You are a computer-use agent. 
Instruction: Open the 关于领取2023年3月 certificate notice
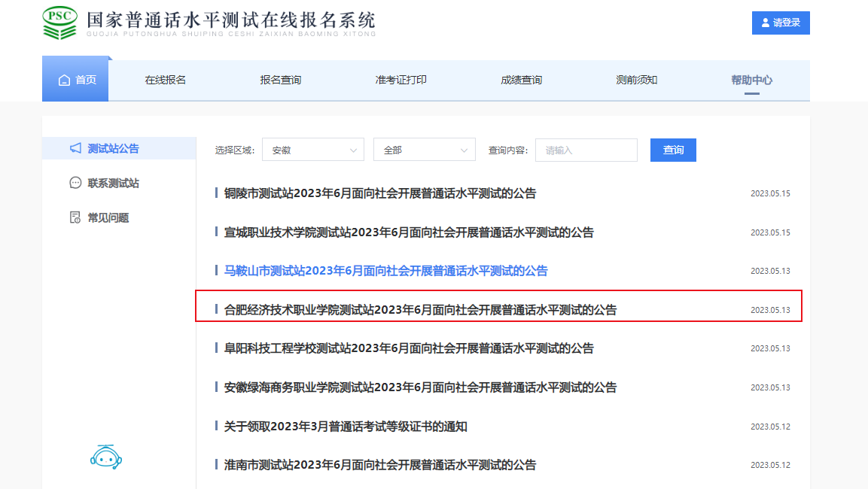(x=346, y=427)
